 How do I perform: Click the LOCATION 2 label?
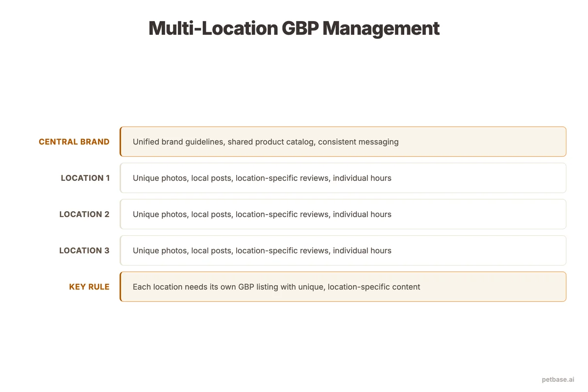tap(84, 214)
